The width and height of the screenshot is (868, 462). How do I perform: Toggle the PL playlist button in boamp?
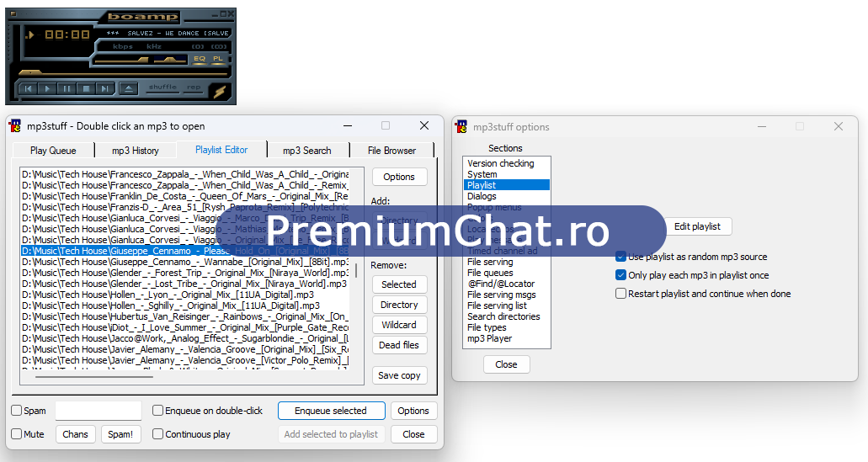(218, 59)
